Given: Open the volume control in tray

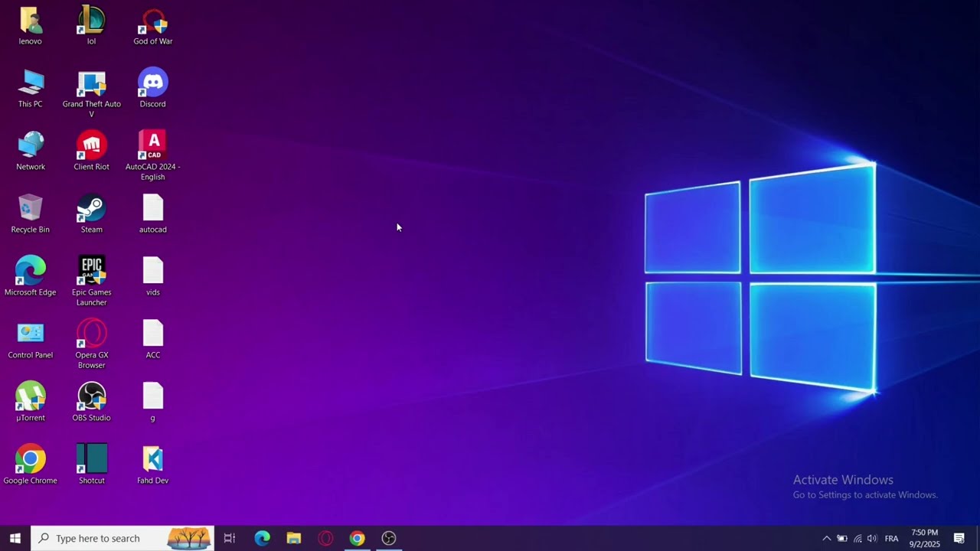Looking at the screenshot, I should click(872, 538).
